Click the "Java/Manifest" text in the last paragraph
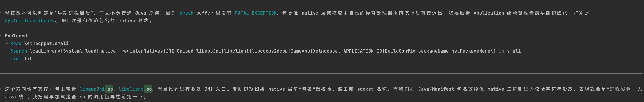Screen dimensions: 644x102 click(x=436, y=89)
